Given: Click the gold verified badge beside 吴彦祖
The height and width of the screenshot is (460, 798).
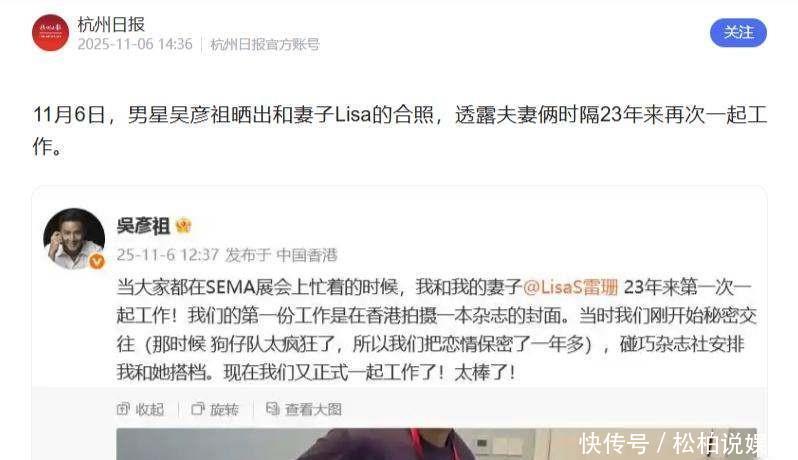Looking at the screenshot, I should pyautogui.click(x=183, y=225).
